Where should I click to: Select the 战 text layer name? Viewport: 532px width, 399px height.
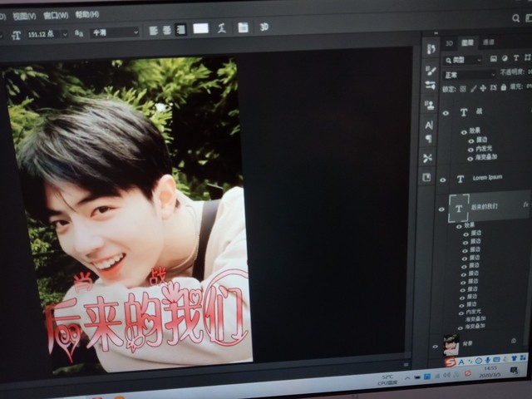click(479, 111)
